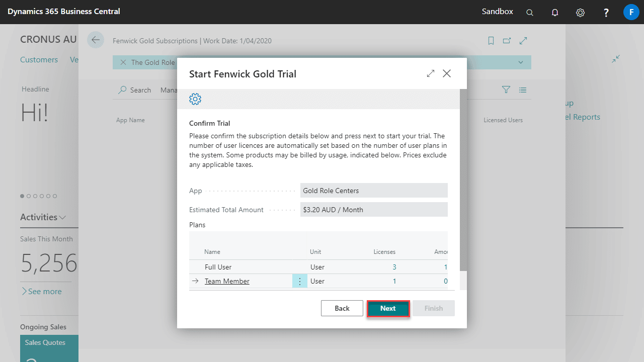644x362 pixels.
Task: Click the App Name column header
Action: [x=130, y=120]
